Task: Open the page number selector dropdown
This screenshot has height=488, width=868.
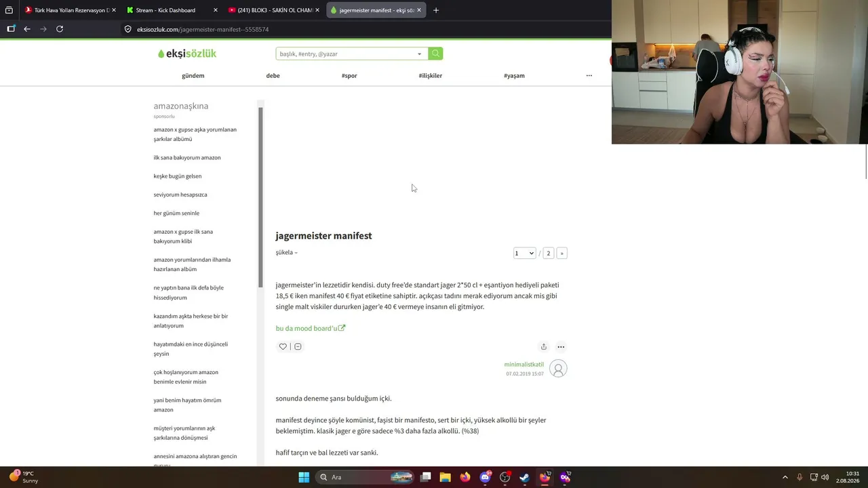Action: pyautogui.click(x=524, y=253)
